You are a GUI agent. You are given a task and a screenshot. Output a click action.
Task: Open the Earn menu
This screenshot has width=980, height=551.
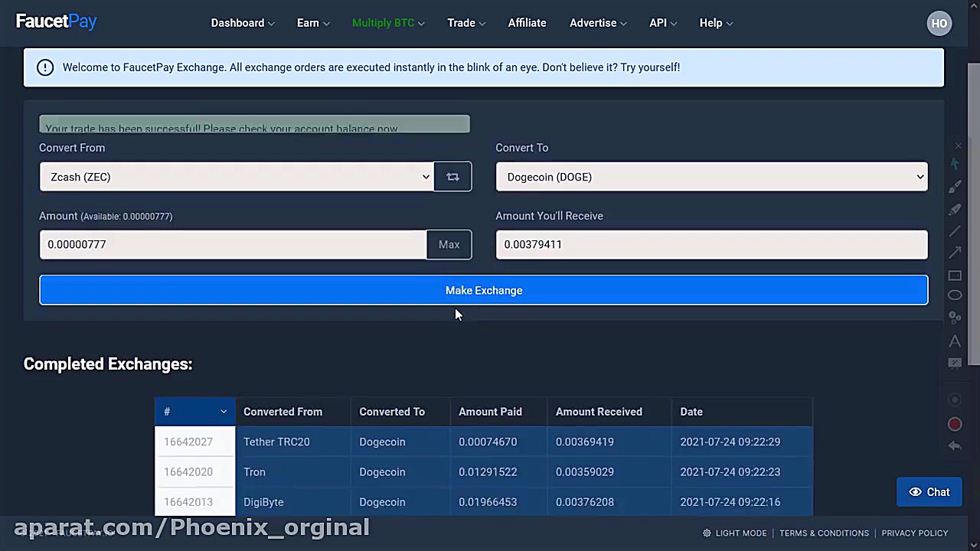click(x=313, y=23)
